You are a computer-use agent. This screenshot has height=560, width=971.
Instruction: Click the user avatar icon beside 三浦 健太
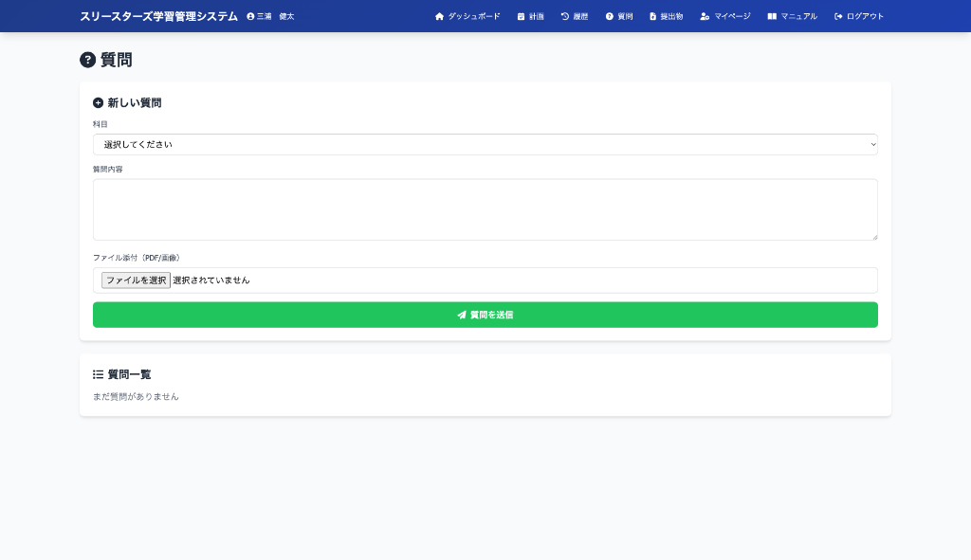(250, 16)
